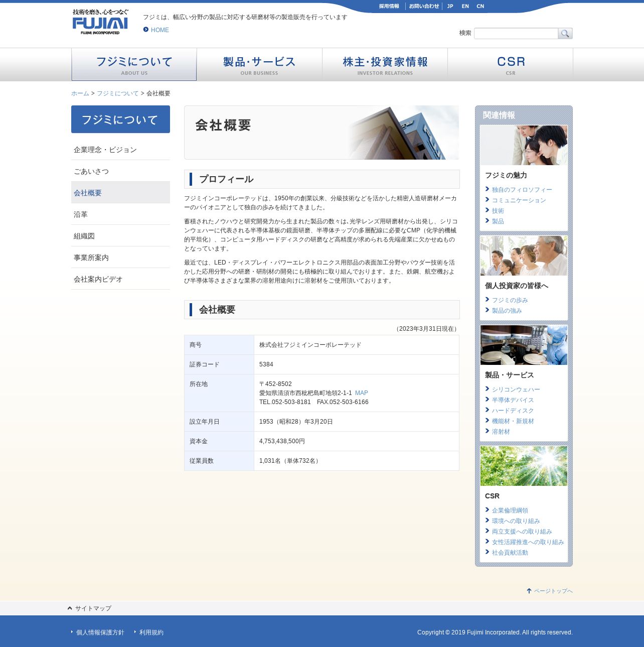Viewport: 644px width, 647px height.
Task: Open 独自のフィロソフィー link
Action: tap(522, 190)
